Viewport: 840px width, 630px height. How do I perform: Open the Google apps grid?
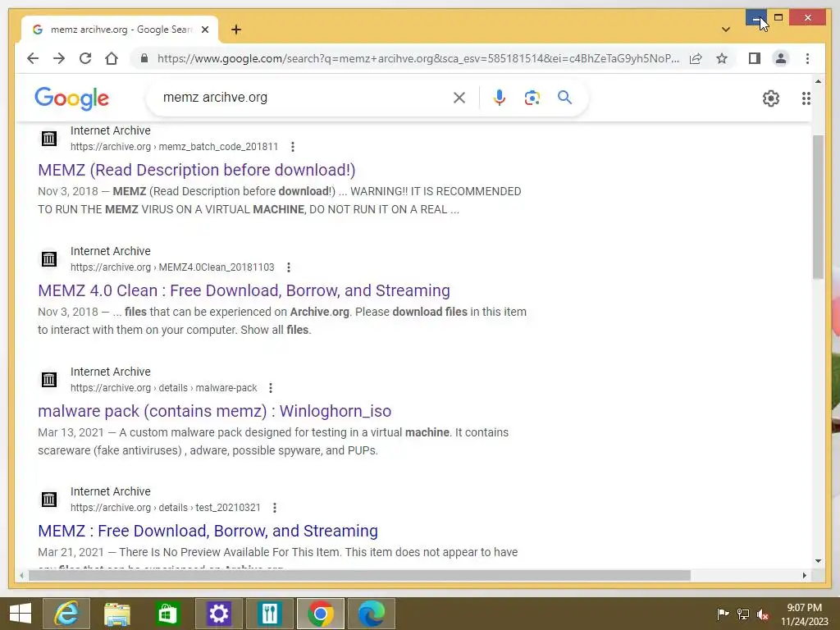pyautogui.click(x=806, y=98)
